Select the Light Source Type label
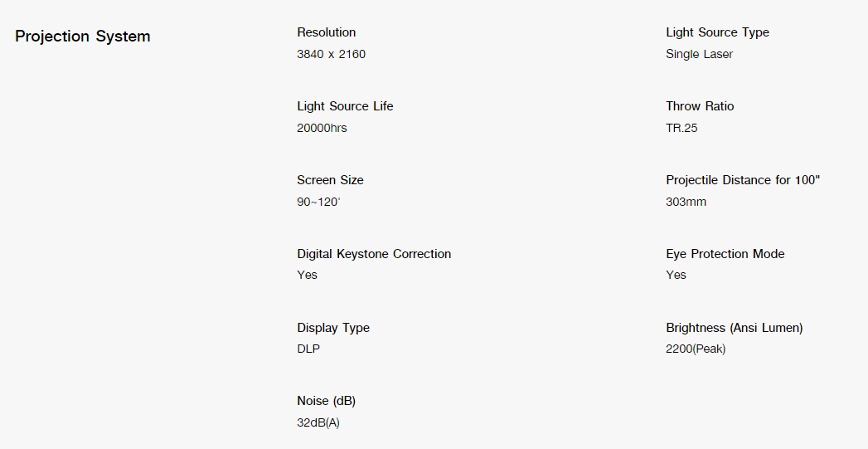This screenshot has width=868, height=449. pos(717,32)
